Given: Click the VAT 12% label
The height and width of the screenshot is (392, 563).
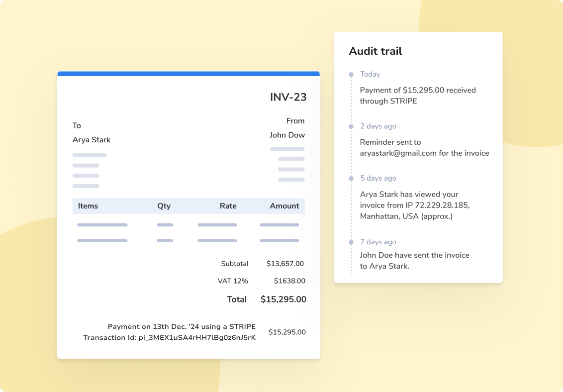Looking at the screenshot, I should 233,281.
